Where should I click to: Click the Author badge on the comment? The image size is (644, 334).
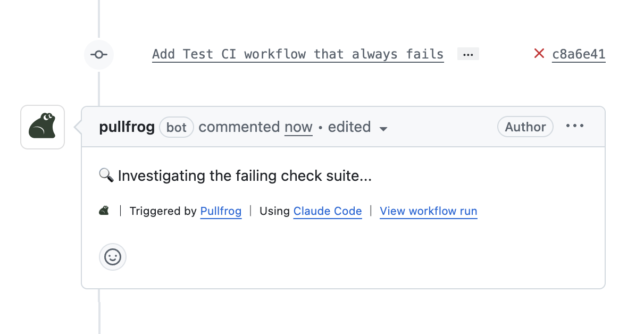pos(525,127)
